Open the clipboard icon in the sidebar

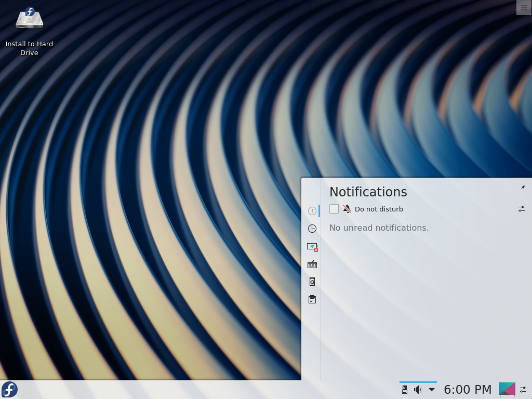[x=312, y=299]
